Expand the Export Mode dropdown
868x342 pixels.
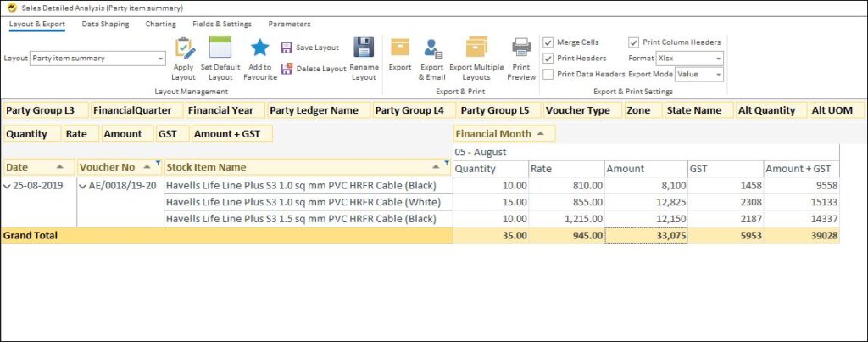tap(718, 75)
